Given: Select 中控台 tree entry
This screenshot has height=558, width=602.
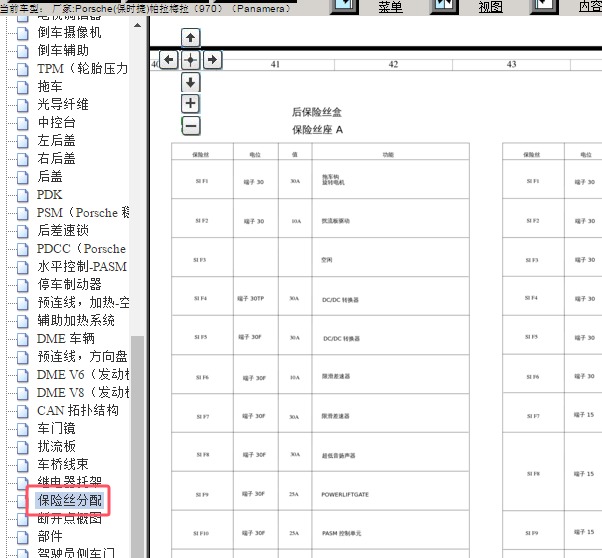Looking at the screenshot, I should pos(56,123).
